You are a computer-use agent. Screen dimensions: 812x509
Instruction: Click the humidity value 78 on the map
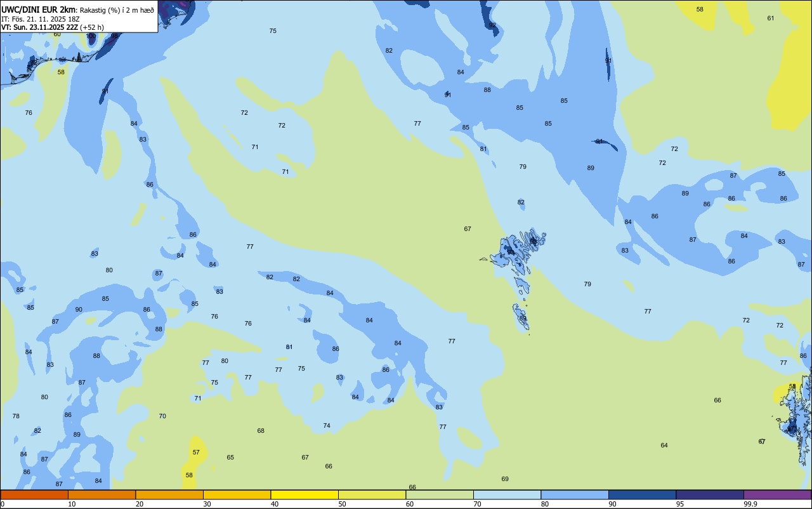point(16,416)
